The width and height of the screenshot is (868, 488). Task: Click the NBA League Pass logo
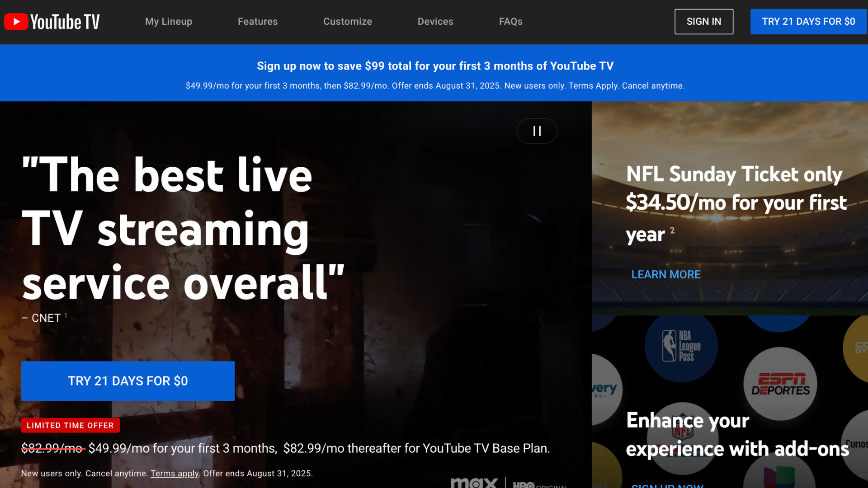(681, 346)
